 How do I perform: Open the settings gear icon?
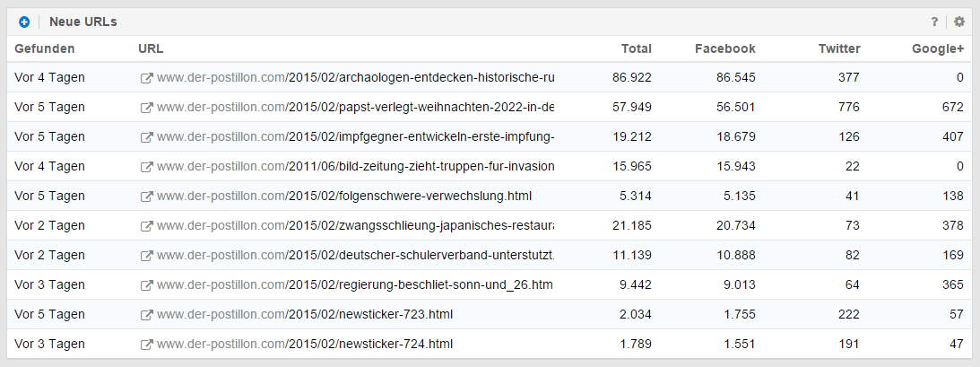point(959,22)
